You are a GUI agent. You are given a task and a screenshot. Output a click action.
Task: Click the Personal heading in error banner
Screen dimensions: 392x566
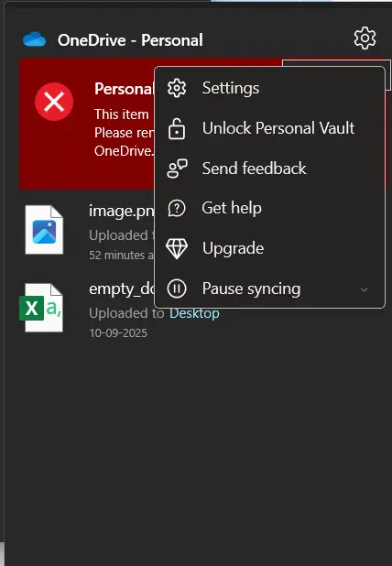pyautogui.click(x=125, y=89)
